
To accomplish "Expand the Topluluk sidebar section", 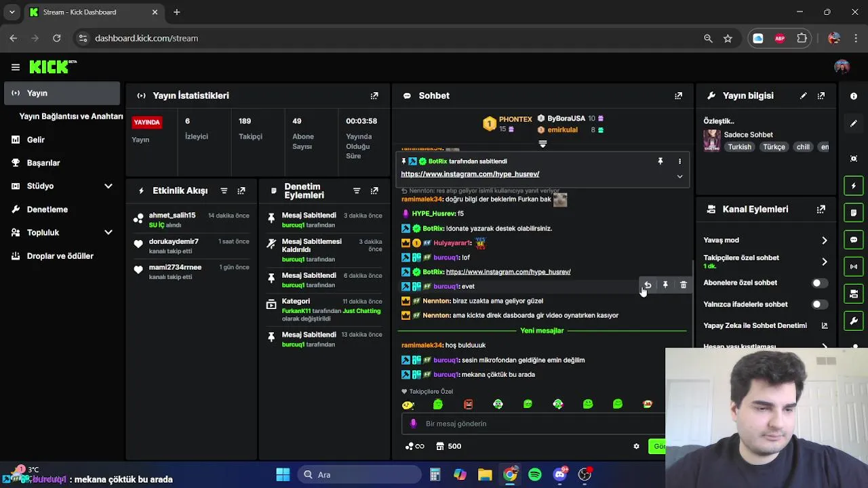I will [108, 232].
